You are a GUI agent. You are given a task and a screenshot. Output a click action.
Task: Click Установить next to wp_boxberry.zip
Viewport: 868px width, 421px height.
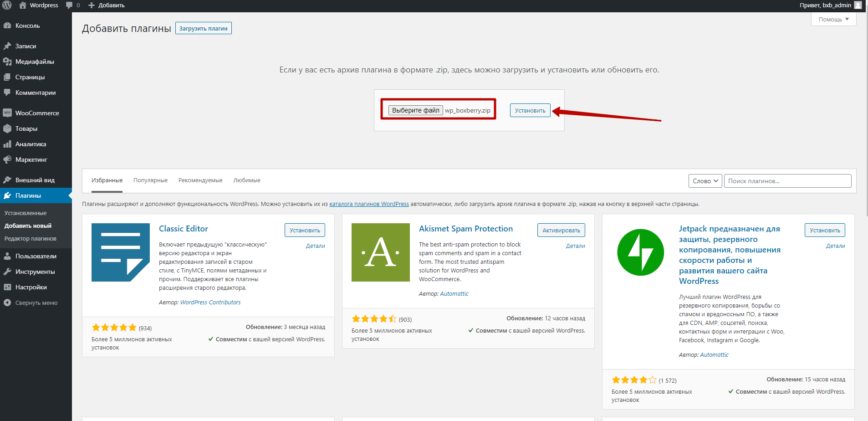[530, 110]
